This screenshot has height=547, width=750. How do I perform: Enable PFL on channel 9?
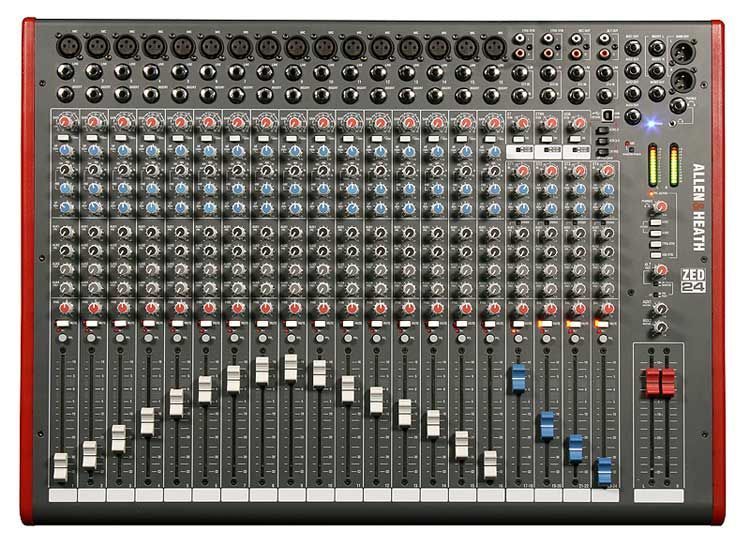coord(291,338)
